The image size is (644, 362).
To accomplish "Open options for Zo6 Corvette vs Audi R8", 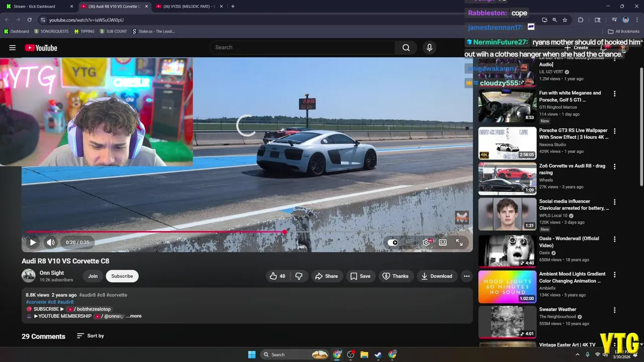I will (614, 166).
